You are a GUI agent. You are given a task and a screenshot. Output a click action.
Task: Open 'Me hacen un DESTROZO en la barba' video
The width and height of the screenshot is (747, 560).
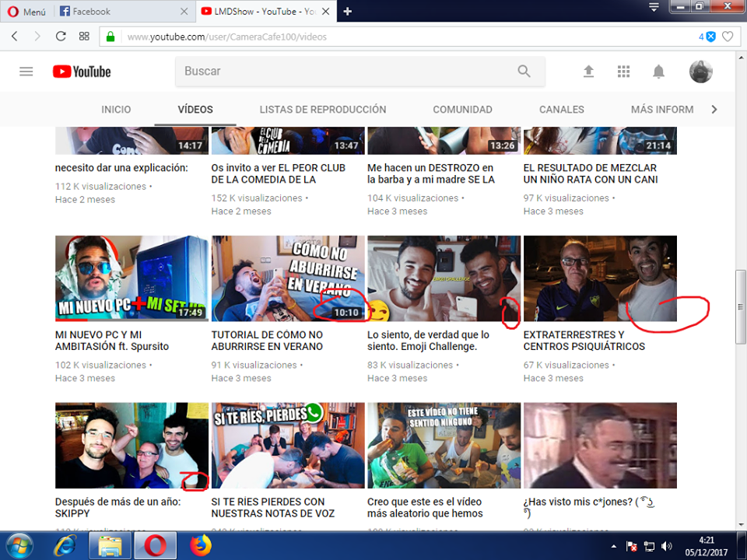[431, 173]
